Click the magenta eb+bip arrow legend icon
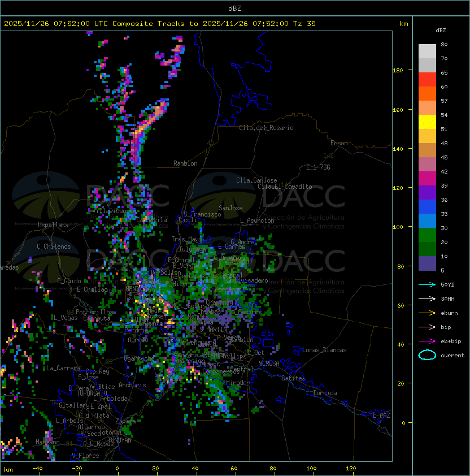This screenshot has width=470, height=476. coord(427,341)
